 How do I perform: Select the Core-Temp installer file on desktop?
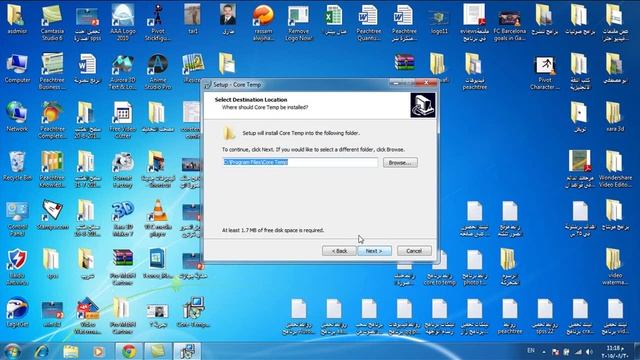[x=193, y=313]
